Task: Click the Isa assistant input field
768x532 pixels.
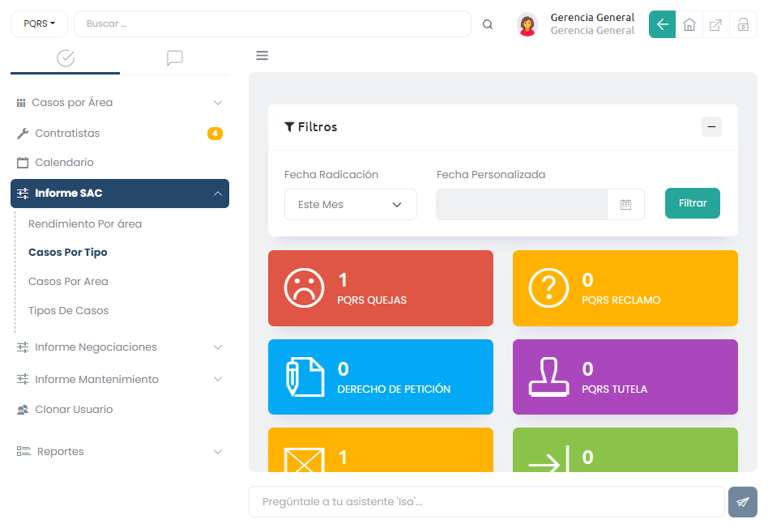Action: [486, 502]
